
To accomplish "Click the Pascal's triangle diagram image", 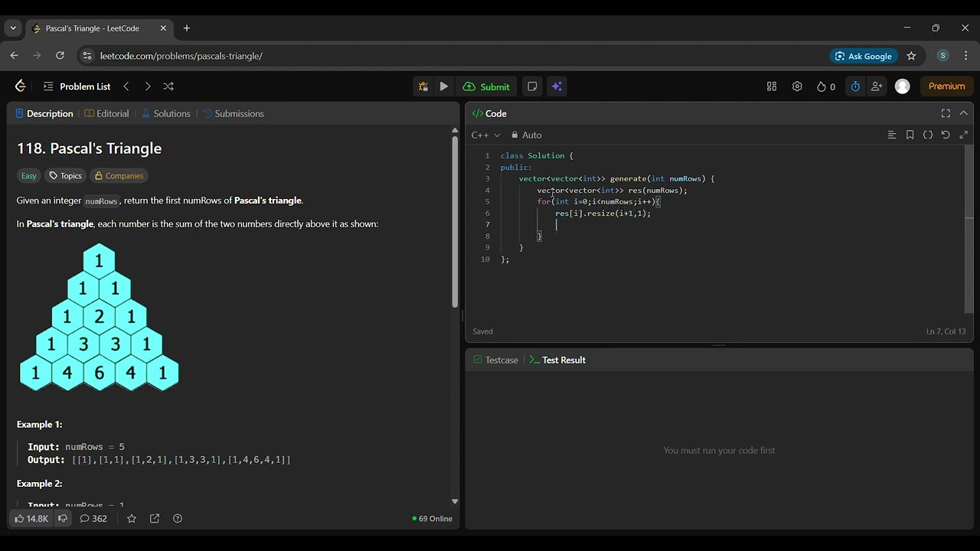I will point(99,318).
